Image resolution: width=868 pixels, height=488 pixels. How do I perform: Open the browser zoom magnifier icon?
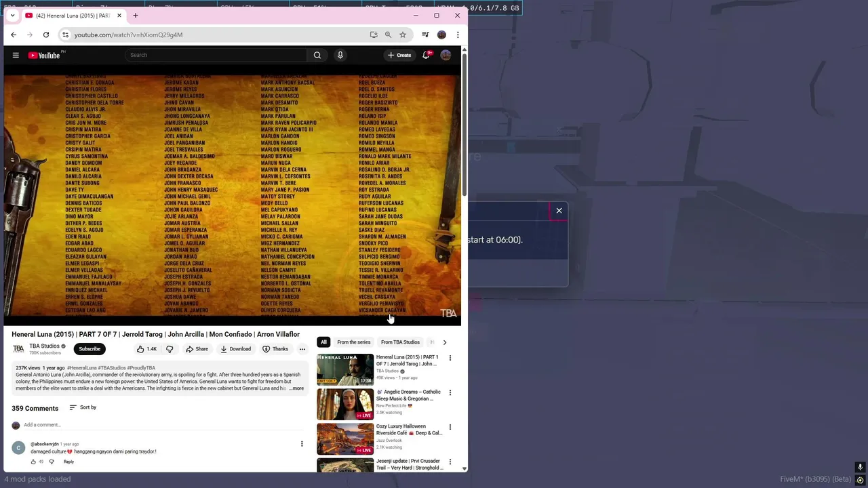tap(388, 35)
